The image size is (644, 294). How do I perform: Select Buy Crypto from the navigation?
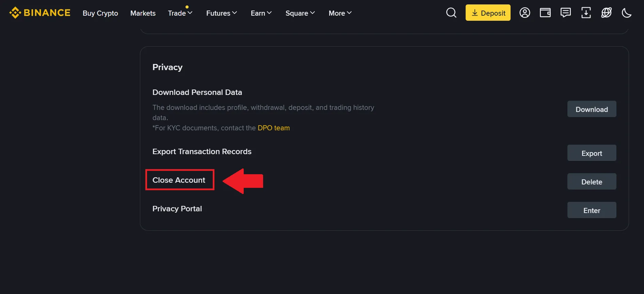[100, 13]
